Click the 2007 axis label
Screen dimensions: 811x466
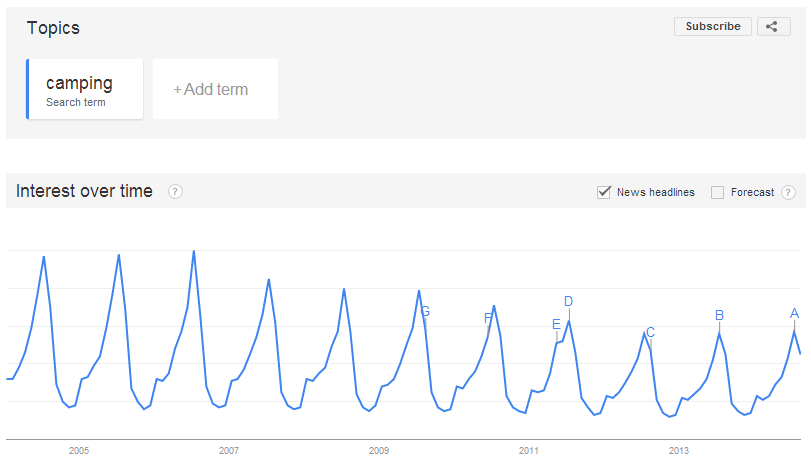coord(229,450)
